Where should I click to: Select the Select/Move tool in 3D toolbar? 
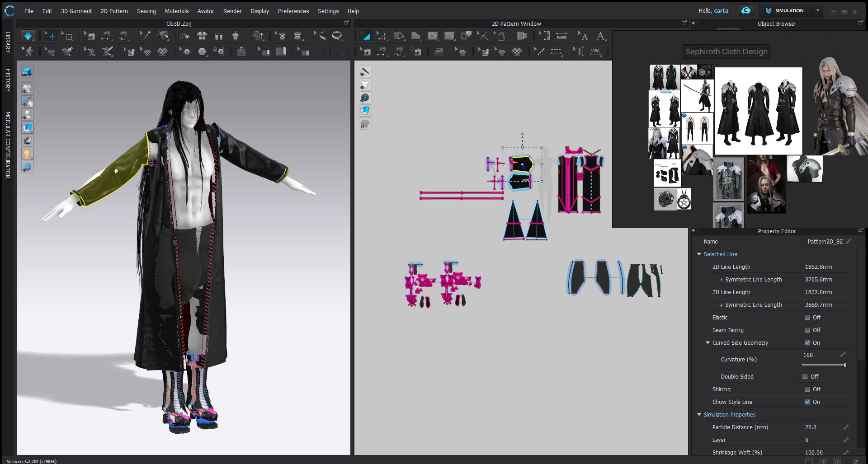50,36
